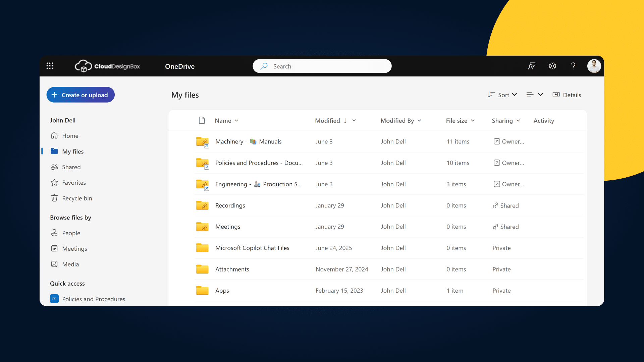The image size is (644, 362).
Task: Click '11 items' file size cell
Action: pos(458,141)
